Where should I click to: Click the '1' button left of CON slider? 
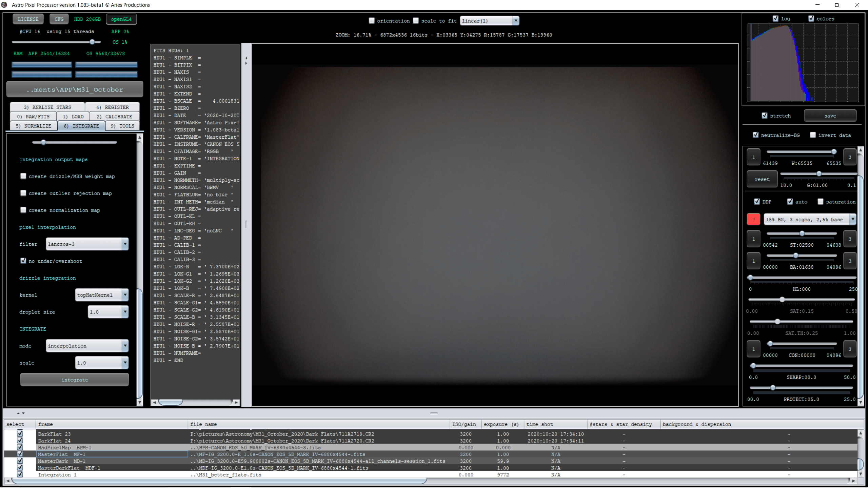click(x=753, y=349)
